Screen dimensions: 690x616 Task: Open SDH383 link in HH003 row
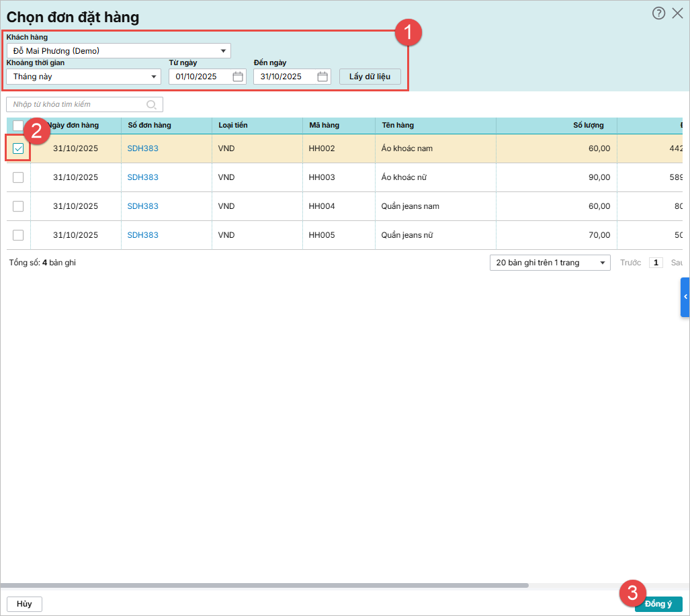pos(143,177)
